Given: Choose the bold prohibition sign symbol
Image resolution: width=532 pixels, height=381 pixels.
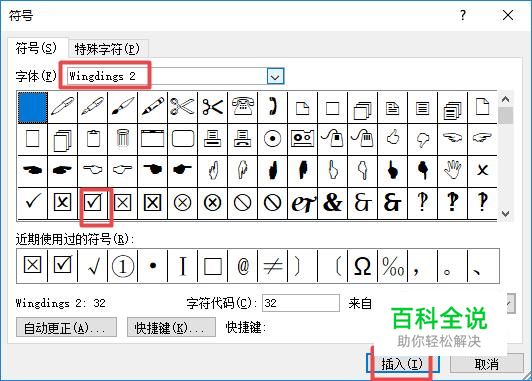Looking at the screenshot, I should pos(272,203).
